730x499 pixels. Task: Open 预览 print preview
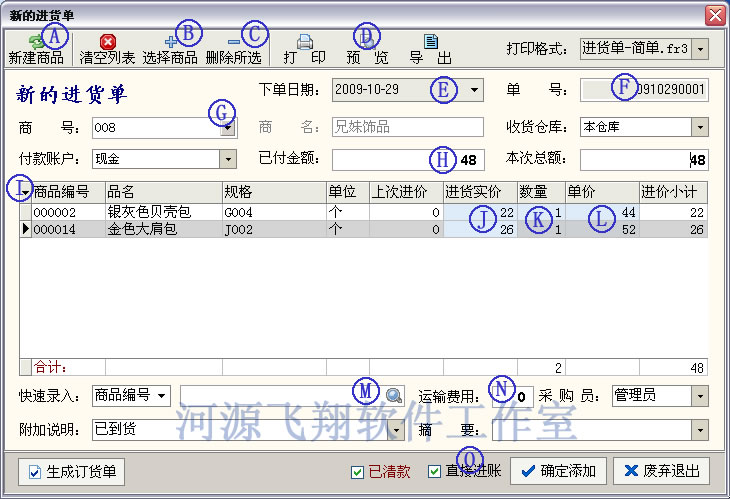tap(367, 41)
